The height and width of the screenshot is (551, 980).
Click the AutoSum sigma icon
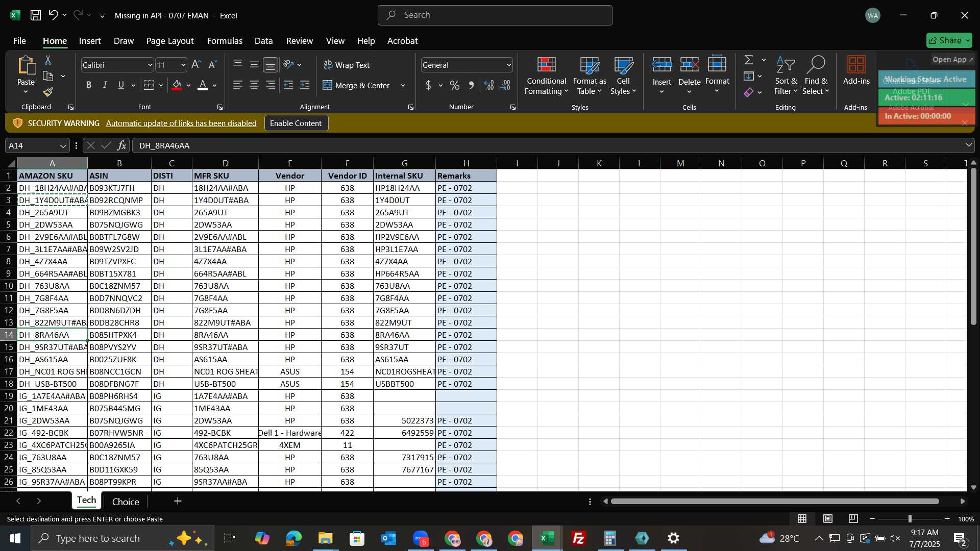749,60
